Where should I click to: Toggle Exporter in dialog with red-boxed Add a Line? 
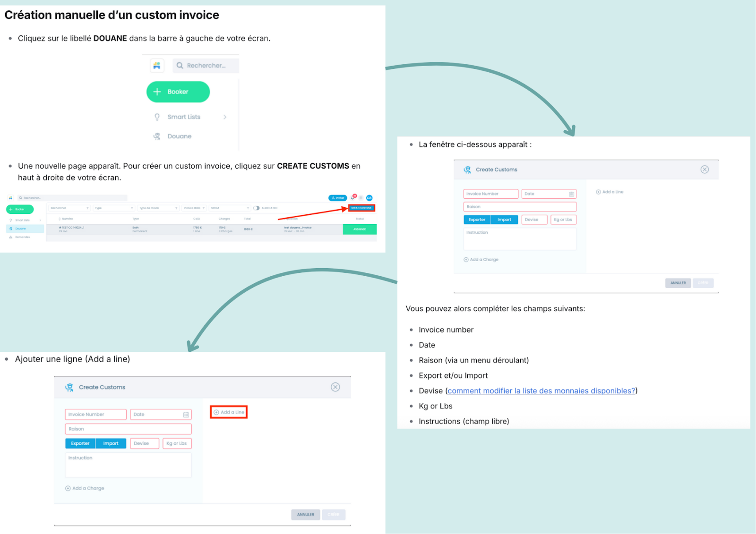(80, 443)
